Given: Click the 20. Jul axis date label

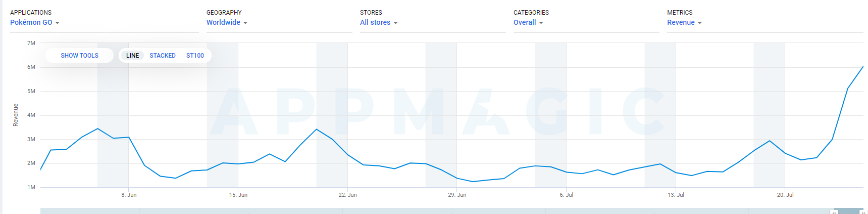Looking at the screenshot, I should (785, 195).
